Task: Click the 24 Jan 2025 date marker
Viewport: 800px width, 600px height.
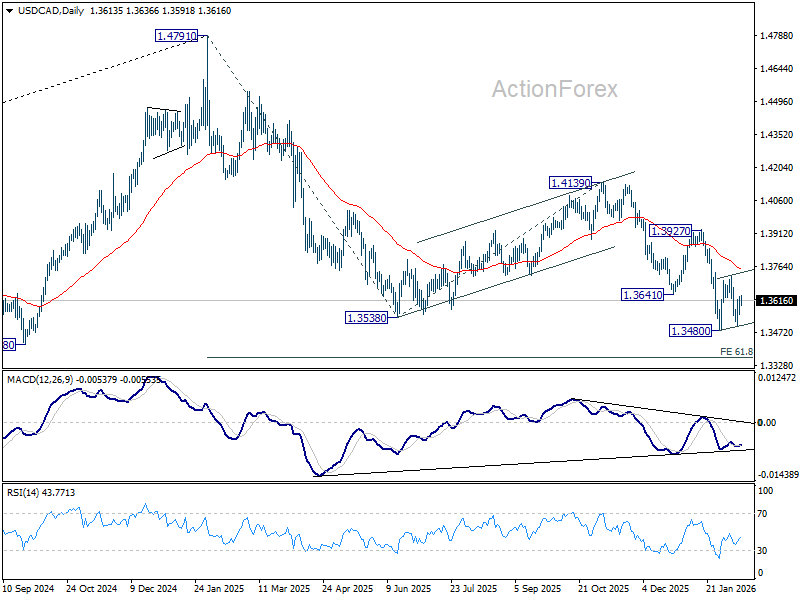Action: pos(219,588)
